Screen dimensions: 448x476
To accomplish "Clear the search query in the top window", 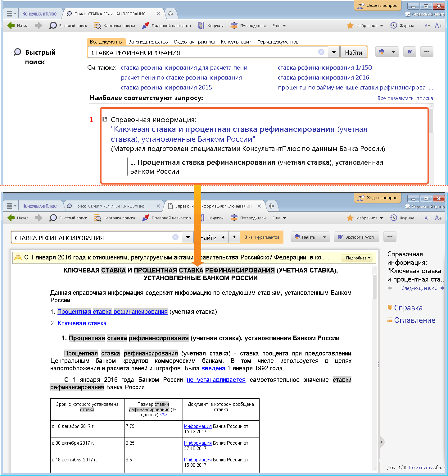I will coord(321,52).
